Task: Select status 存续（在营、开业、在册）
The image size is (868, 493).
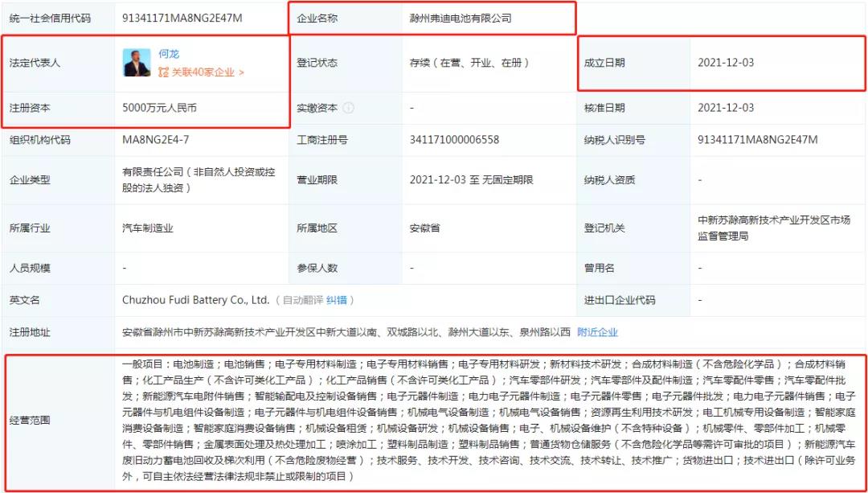Action: click(469, 63)
